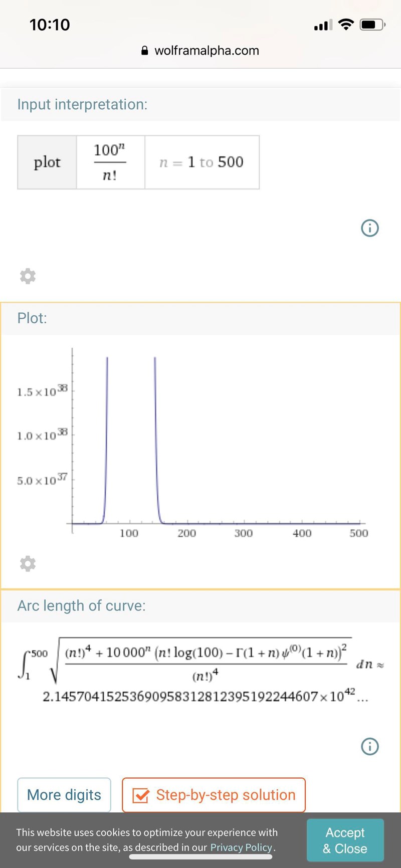Click the 100^n over n! expression cell
401x868 pixels.
tap(110, 162)
